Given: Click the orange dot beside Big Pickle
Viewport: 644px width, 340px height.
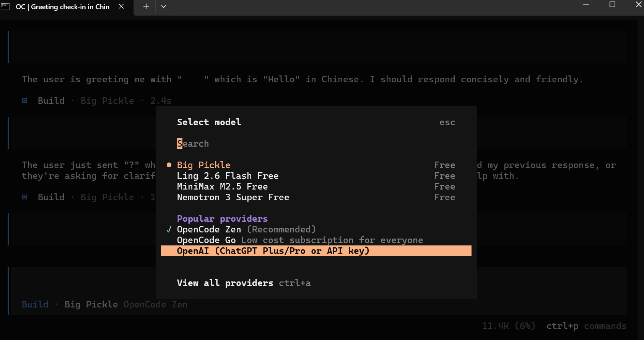Looking at the screenshot, I should pos(169,165).
